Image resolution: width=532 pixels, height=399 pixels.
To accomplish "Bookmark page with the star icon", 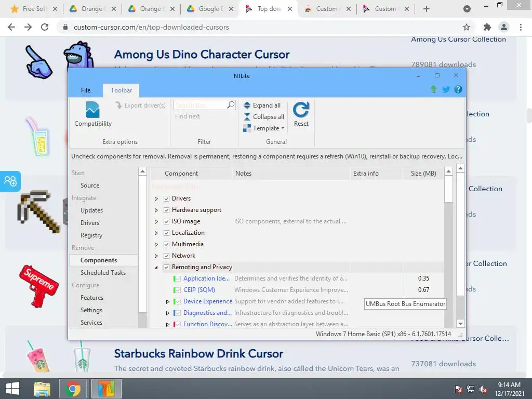I will click(467, 27).
